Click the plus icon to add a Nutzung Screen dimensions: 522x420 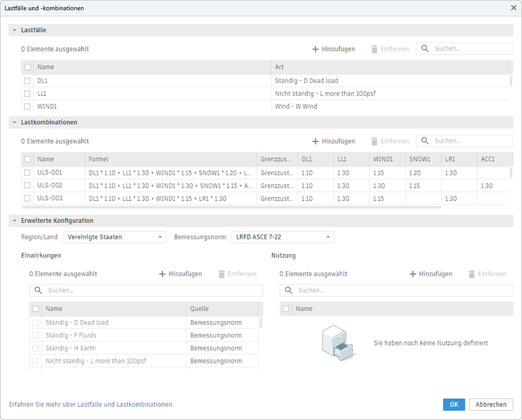click(413, 274)
